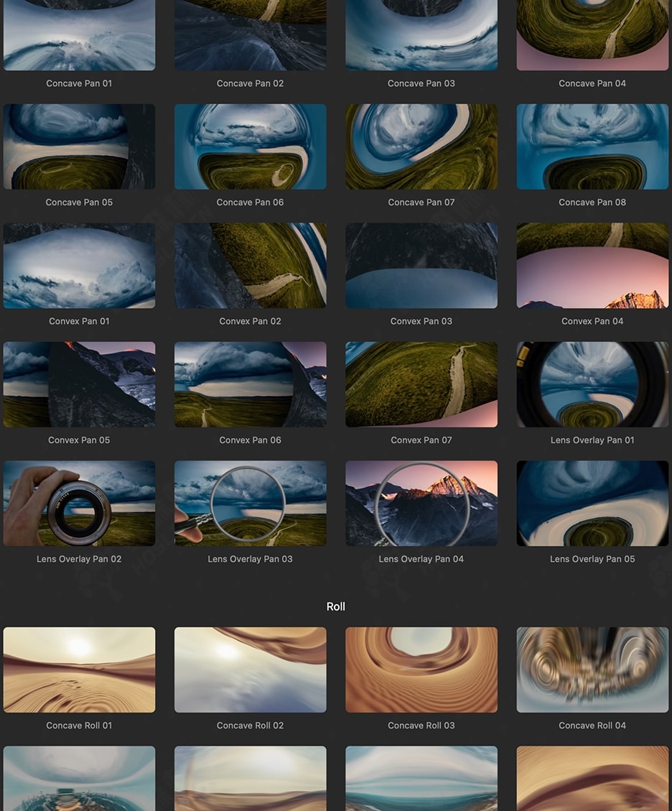Click the Concave Roll 01 label
The width and height of the screenshot is (672, 811).
pos(79,726)
